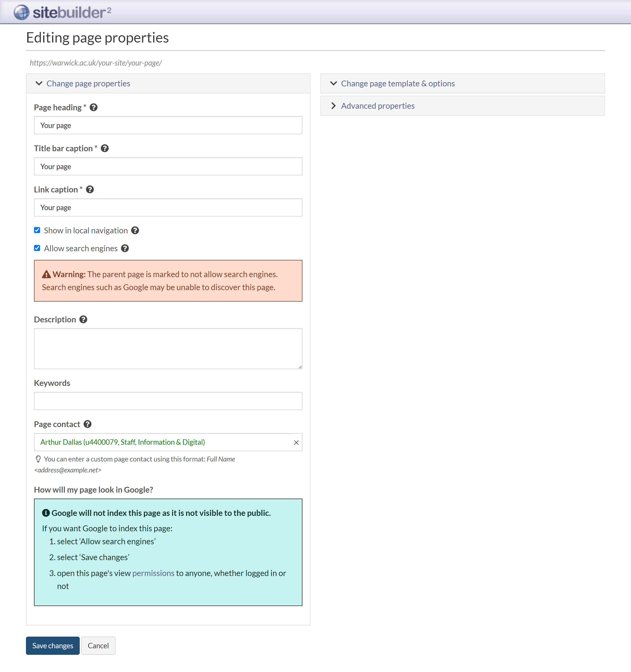Image resolution: width=631 pixels, height=672 pixels.
Task: Click inside the Keywords input box
Action: click(168, 401)
